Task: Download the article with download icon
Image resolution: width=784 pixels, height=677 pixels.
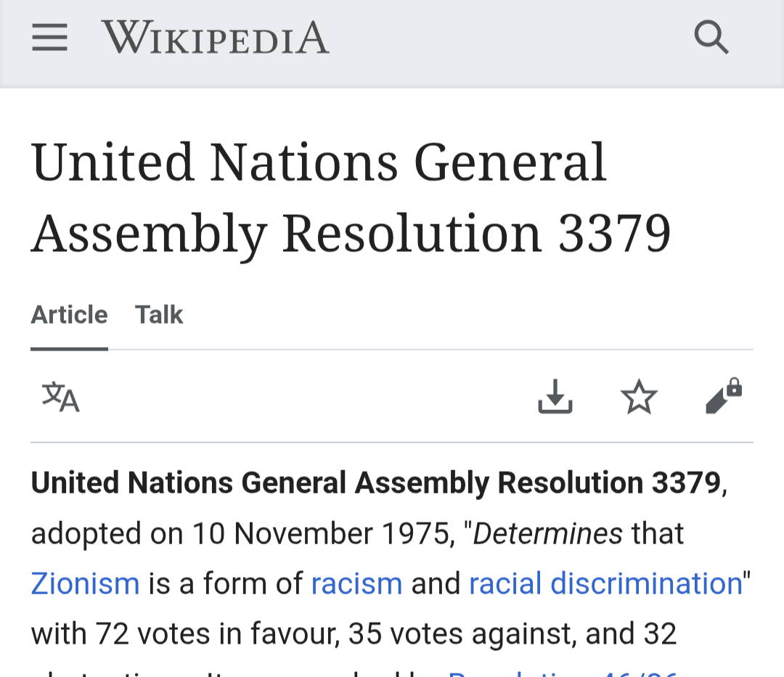Action: point(555,397)
